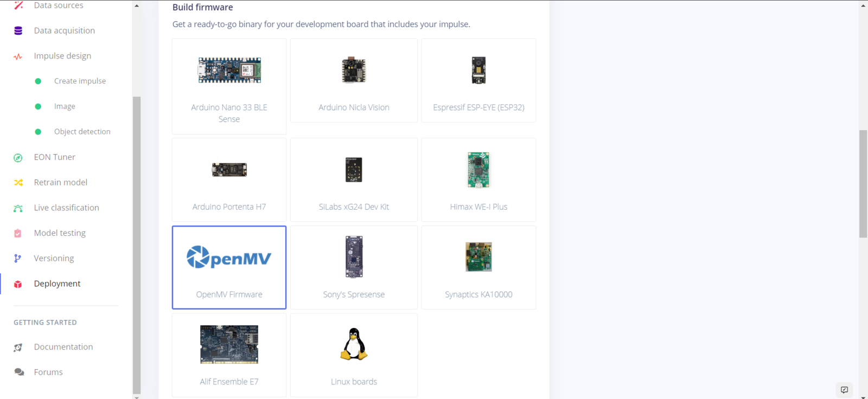Choose the Linux boards label
The height and width of the screenshot is (399, 868).
(354, 382)
